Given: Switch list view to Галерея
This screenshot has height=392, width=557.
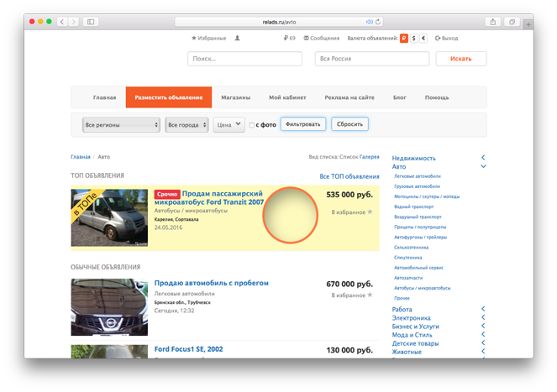Looking at the screenshot, I should (369, 157).
